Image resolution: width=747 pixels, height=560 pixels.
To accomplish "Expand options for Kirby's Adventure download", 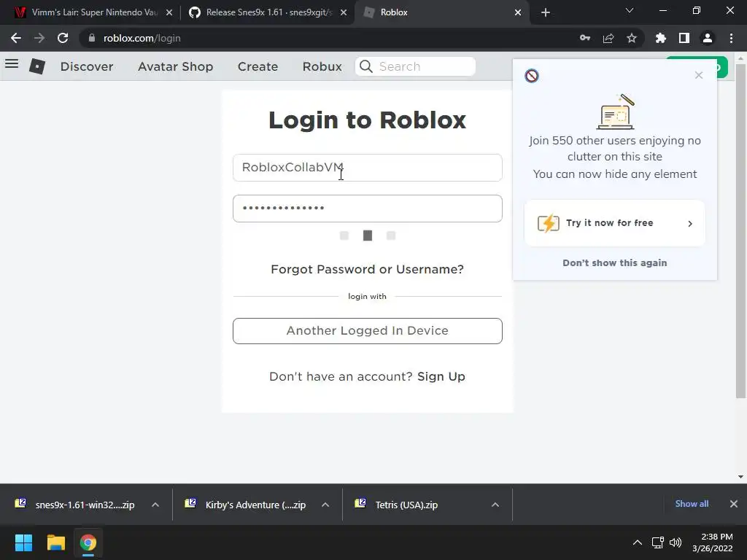I will 325,505.
